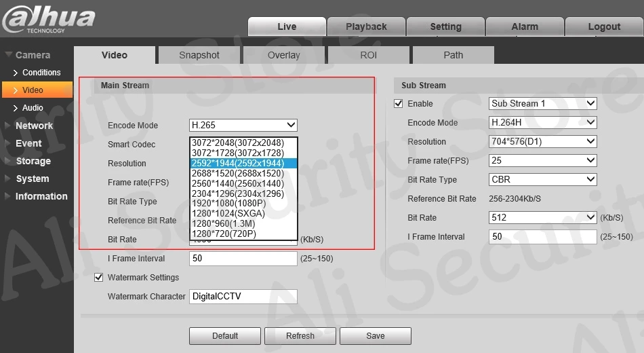Click the Watermark Character field

point(243,297)
